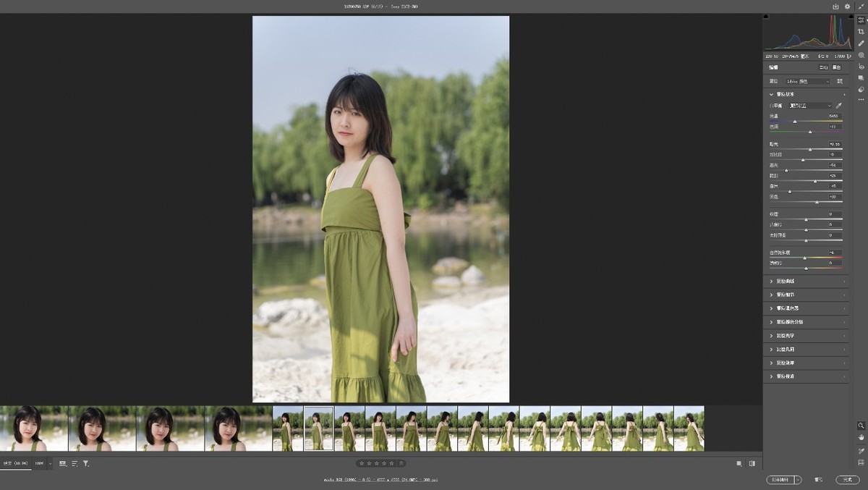The image size is (868, 490).
Task: Open the white balance dropdown
Action: click(810, 106)
